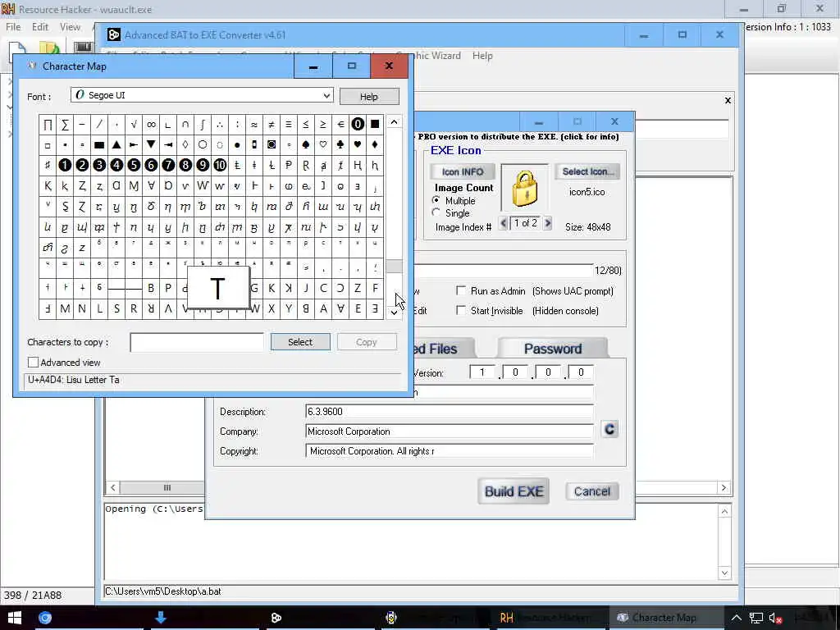Click the Select button
Viewport: 840px width, 630px height.
pos(300,342)
